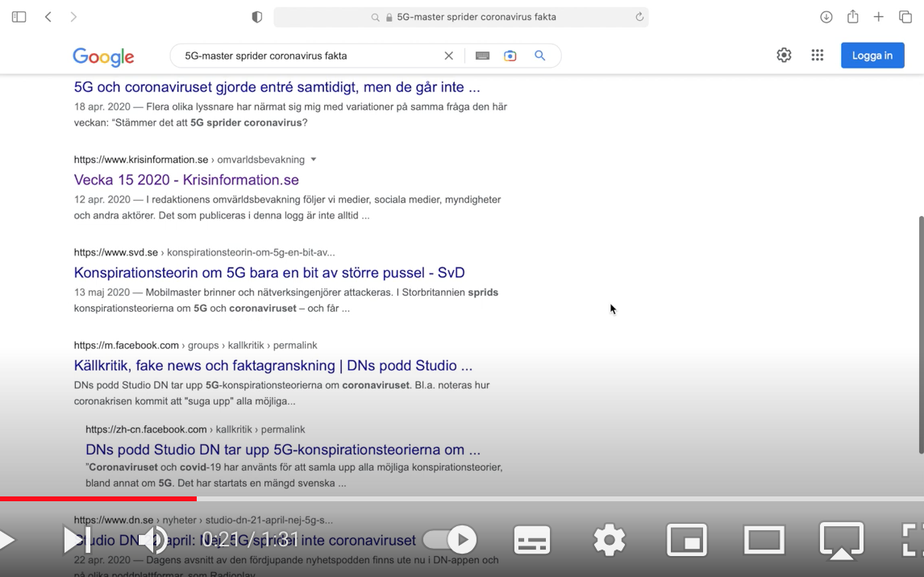Go back with the browser back arrow

click(x=48, y=17)
